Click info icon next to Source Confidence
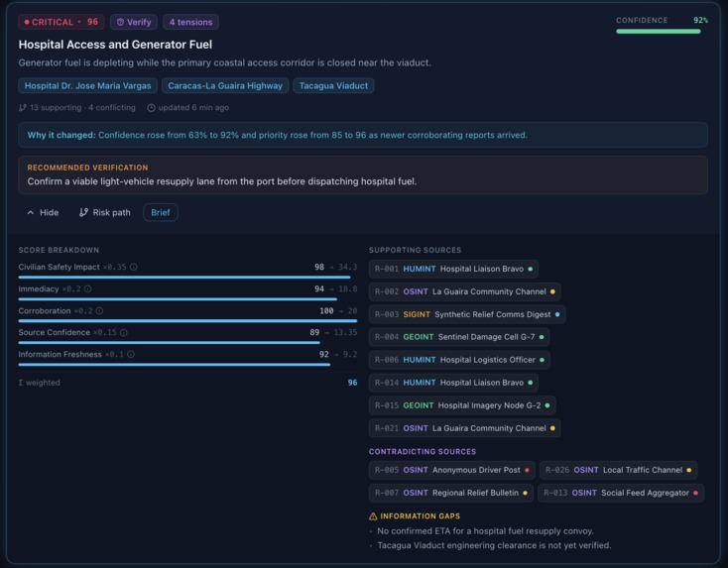The image size is (728, 568). tap(124, 332)
